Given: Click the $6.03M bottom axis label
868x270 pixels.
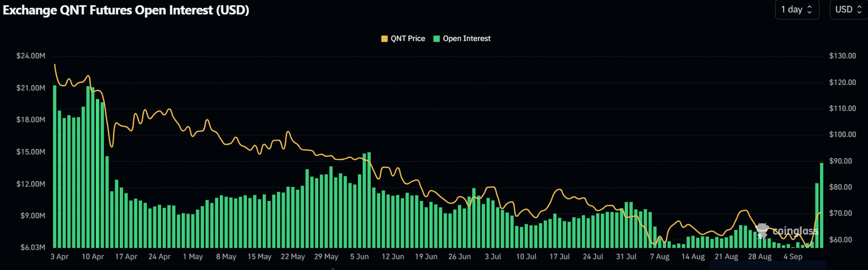Looking at the screenshot, I should coord(32,247).
